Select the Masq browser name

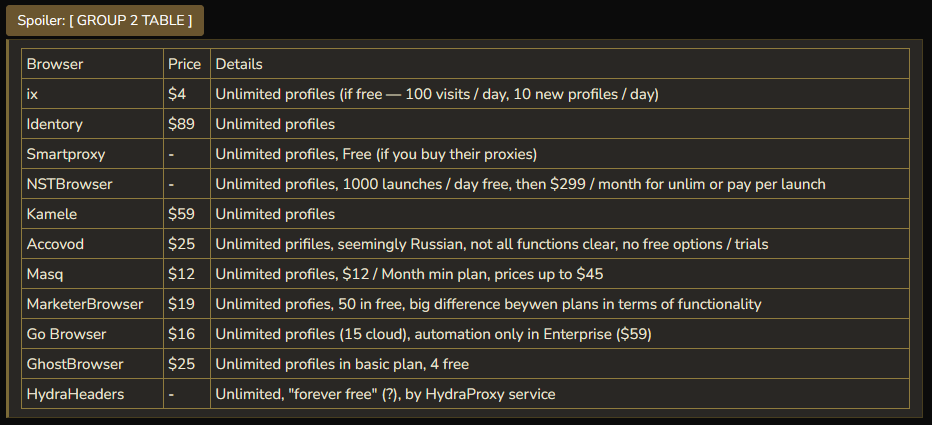point(46,274)
